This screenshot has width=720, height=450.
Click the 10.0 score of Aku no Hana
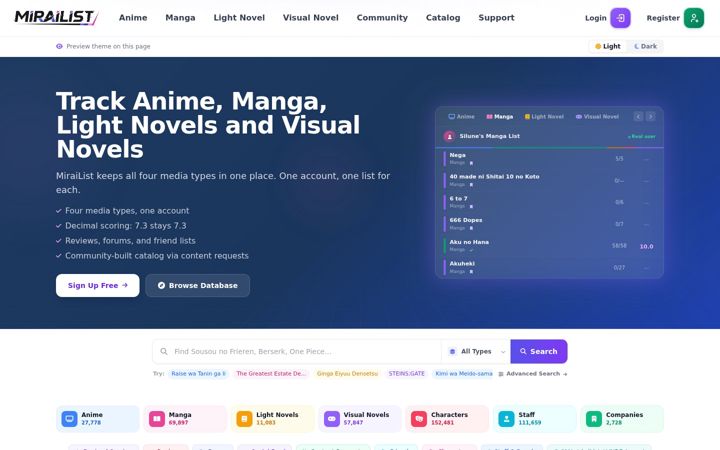[646, 247]
